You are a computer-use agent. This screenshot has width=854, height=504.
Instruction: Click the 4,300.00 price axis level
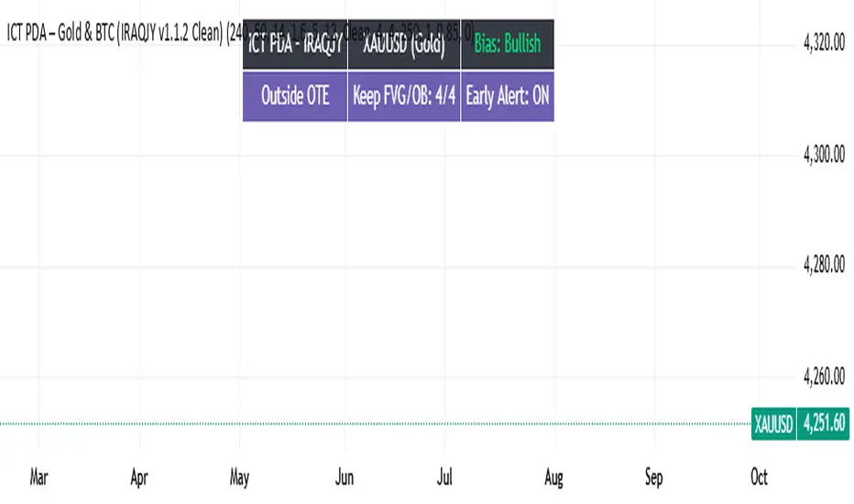[824, 155]
